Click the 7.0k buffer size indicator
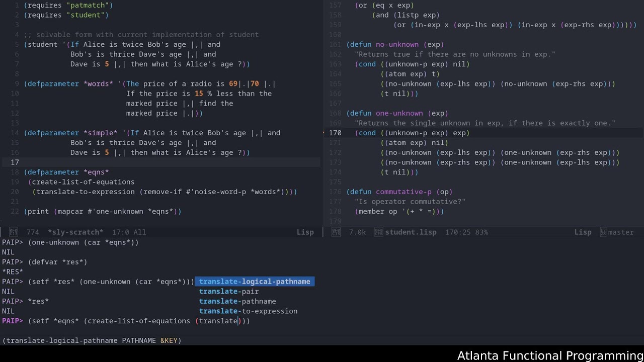644x362 pixels. click(x=357, y=232)
